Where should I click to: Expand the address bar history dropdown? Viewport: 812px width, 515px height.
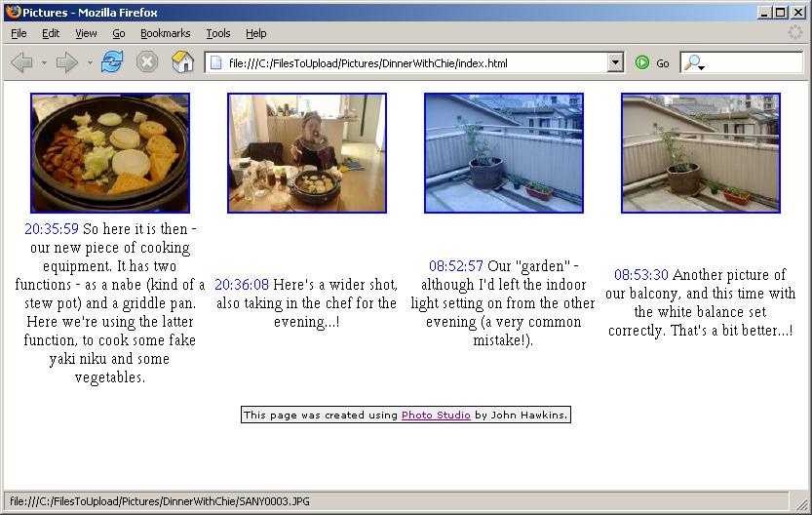(x=615, y=63)
